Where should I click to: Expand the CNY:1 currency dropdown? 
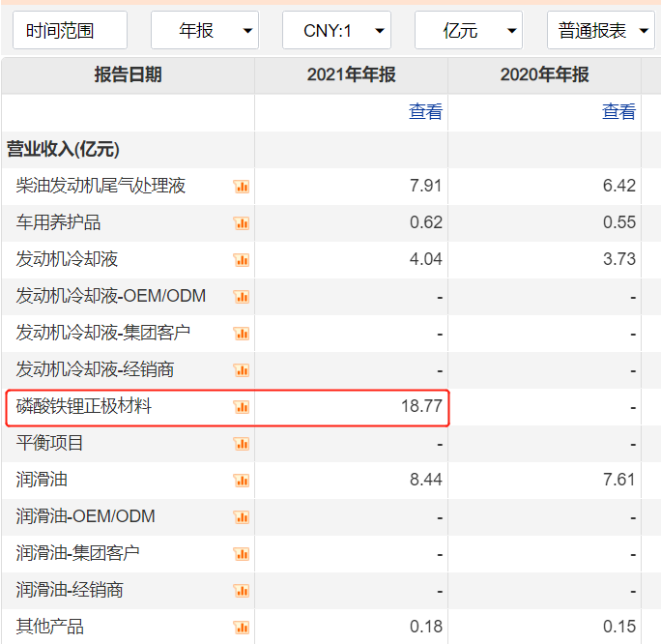pyautogui.click(x=336, y=31)
